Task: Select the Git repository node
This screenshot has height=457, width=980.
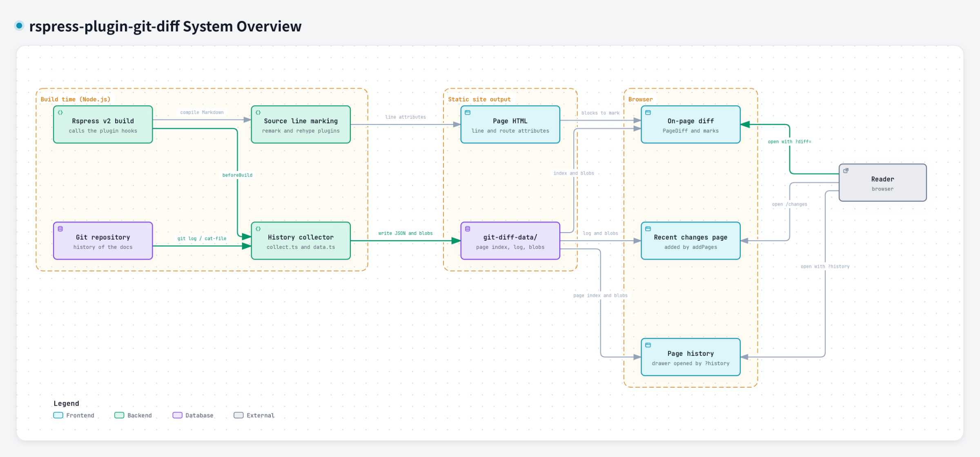Action: tap(103, 241)
